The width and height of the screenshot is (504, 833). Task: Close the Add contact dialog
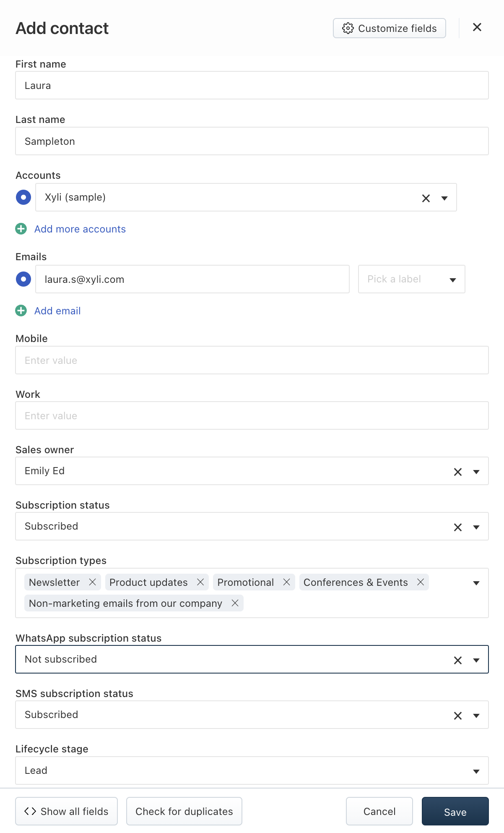477,27
